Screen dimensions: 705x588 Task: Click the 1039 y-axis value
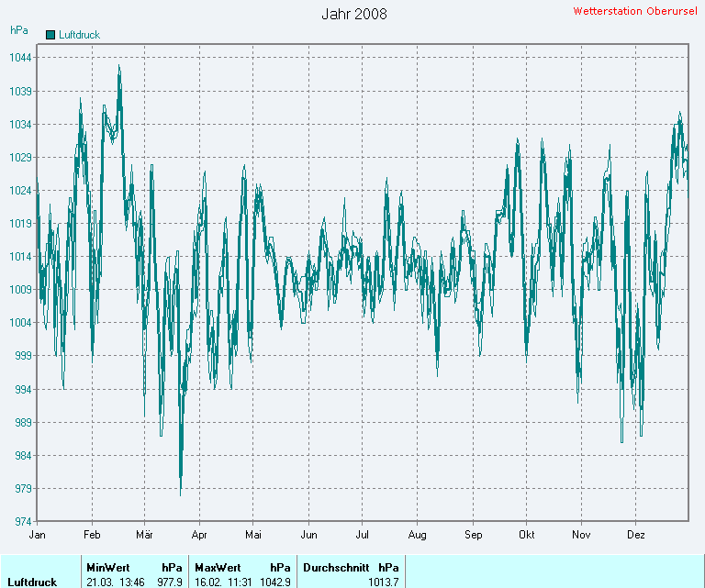point(21,91)
